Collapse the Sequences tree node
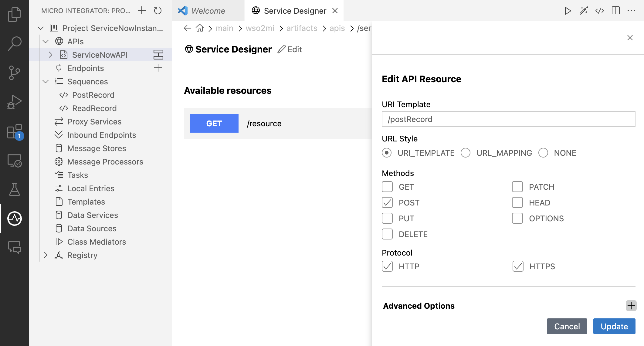644x346 pixels. (x=46, y=81)
